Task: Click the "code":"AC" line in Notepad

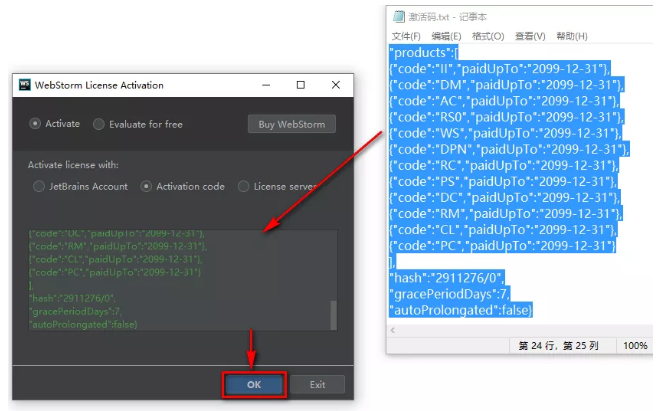Action: point(505,101)
